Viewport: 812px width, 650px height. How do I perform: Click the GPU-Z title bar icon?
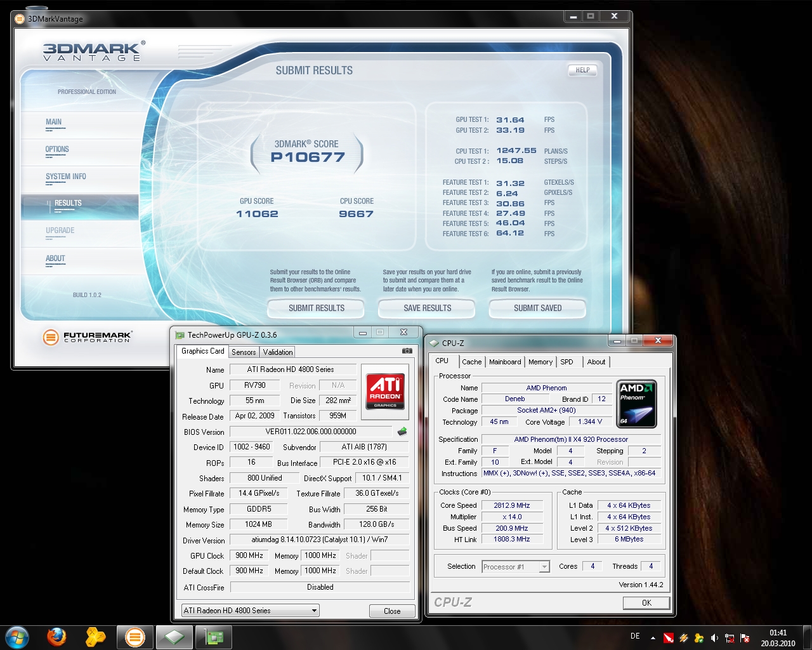click(180, 335)
